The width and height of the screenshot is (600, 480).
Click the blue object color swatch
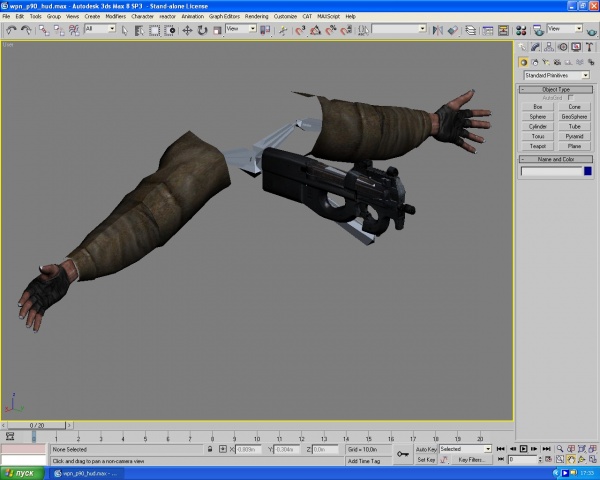coord(587,172)
